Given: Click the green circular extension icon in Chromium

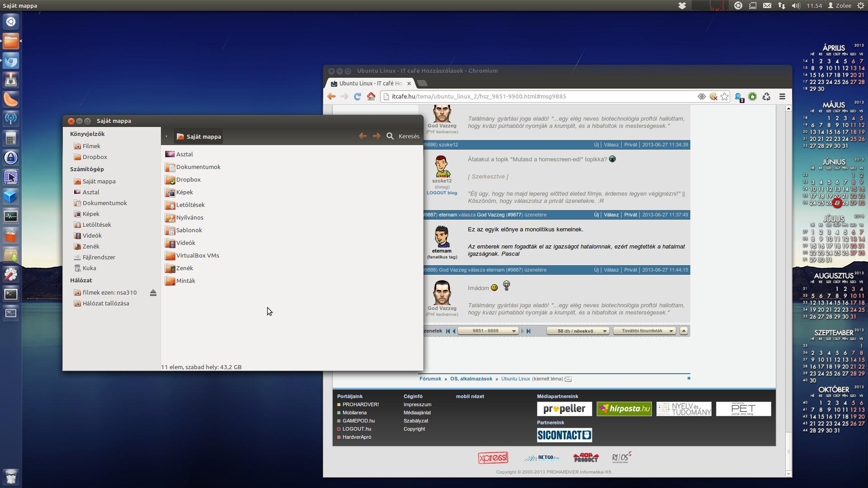Looking at the screenshot, I should click(x=753, y=96).
